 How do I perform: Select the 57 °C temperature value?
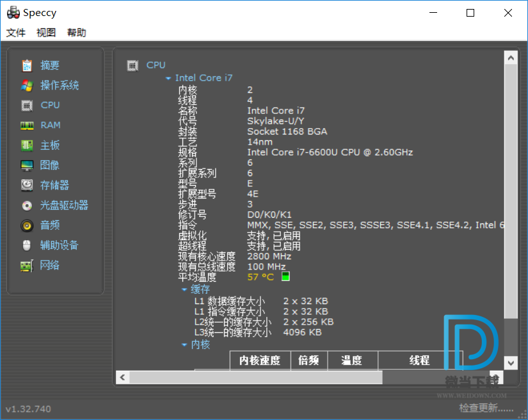click(260, 277)
